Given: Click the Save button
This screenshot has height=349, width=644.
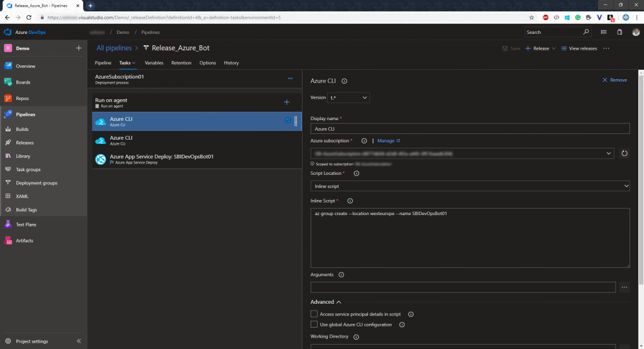Looking at the screenshot, I should (511, 48).
